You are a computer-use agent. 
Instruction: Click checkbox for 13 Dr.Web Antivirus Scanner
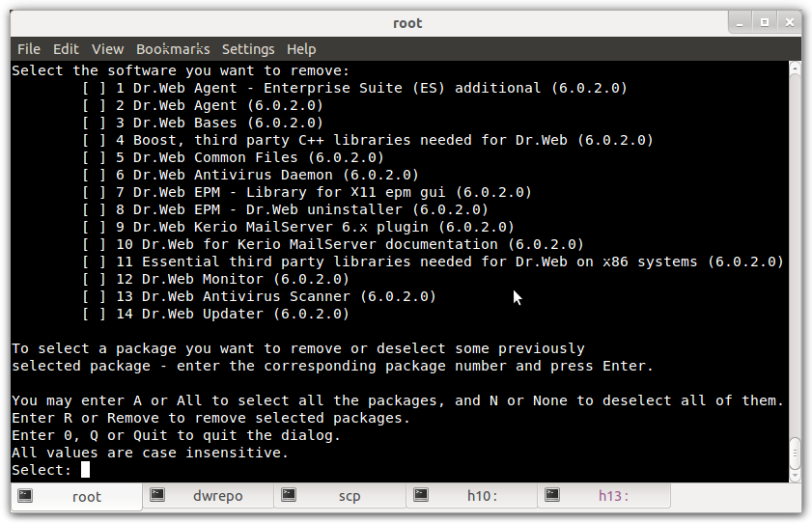point(94,297)
